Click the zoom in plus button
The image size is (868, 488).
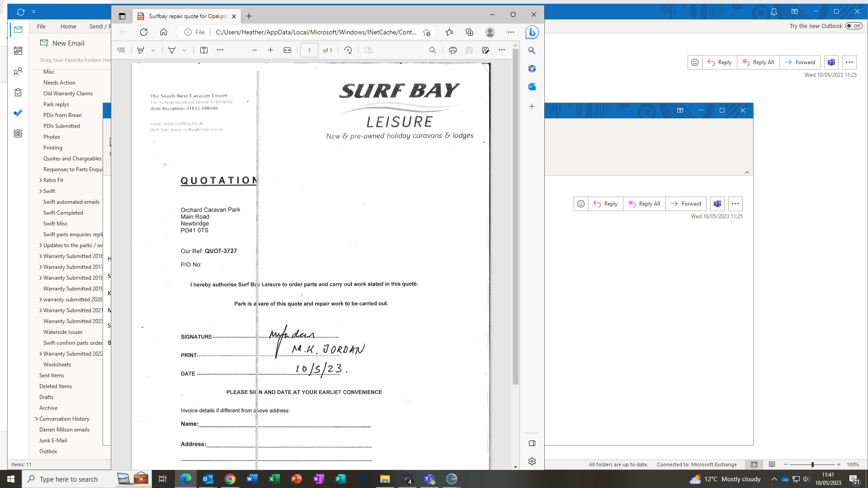pos(270,50)
